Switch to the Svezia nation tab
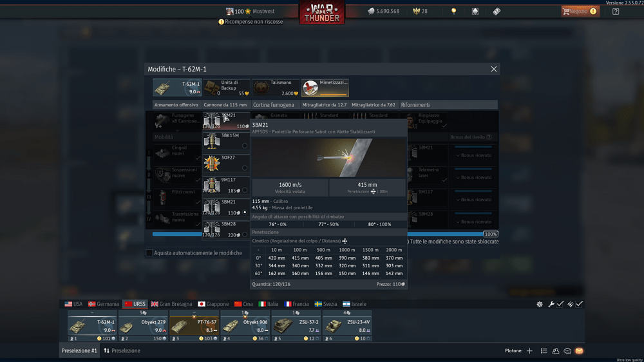 326,304
